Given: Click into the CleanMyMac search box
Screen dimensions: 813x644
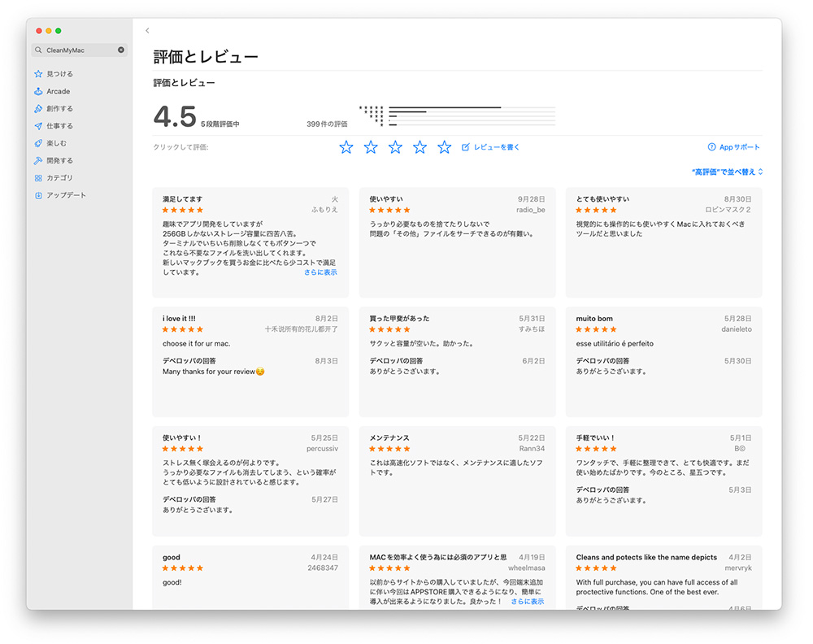Looking at the screenshot, I should [x=80, y=50].
